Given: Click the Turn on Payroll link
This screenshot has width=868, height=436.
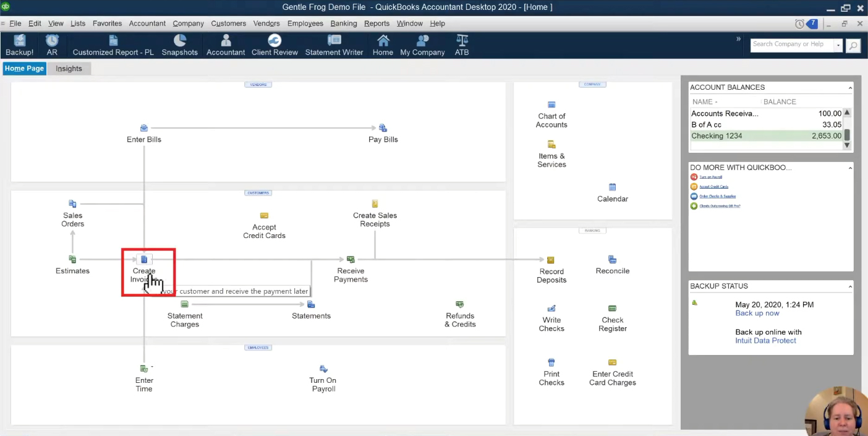Looking at the screenshot, I should point(710,177).
